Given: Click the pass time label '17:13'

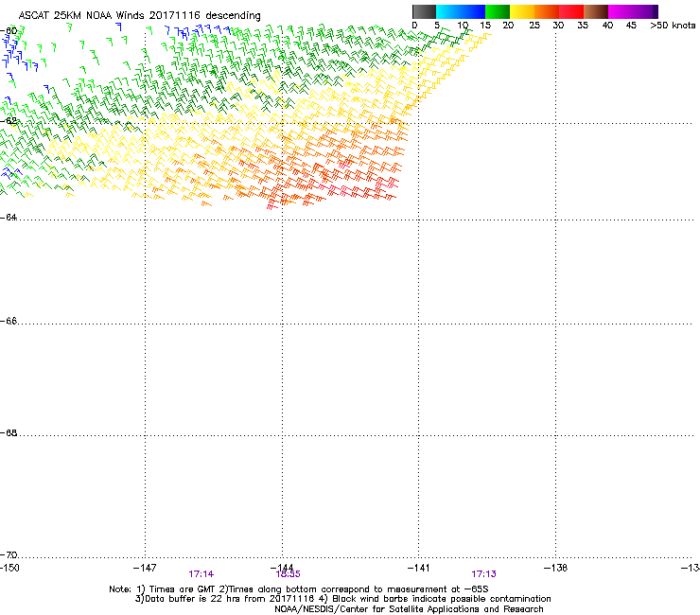Looking at the screenshot, I should pos(483,574).
